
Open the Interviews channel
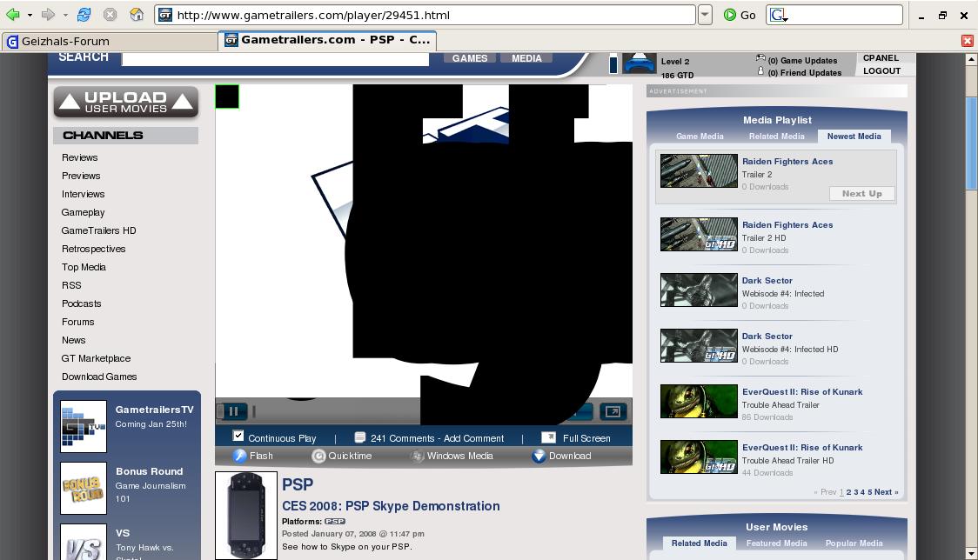pos(83,194)
